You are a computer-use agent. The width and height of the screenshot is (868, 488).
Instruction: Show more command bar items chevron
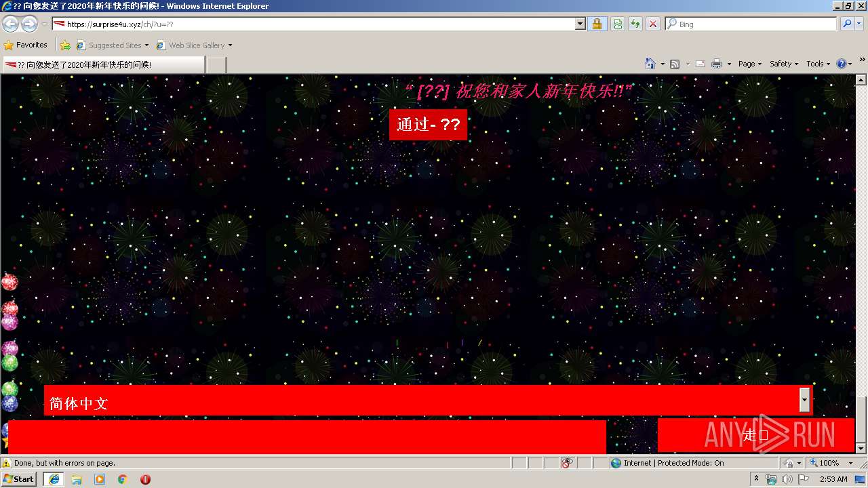[x=862, y=60]
